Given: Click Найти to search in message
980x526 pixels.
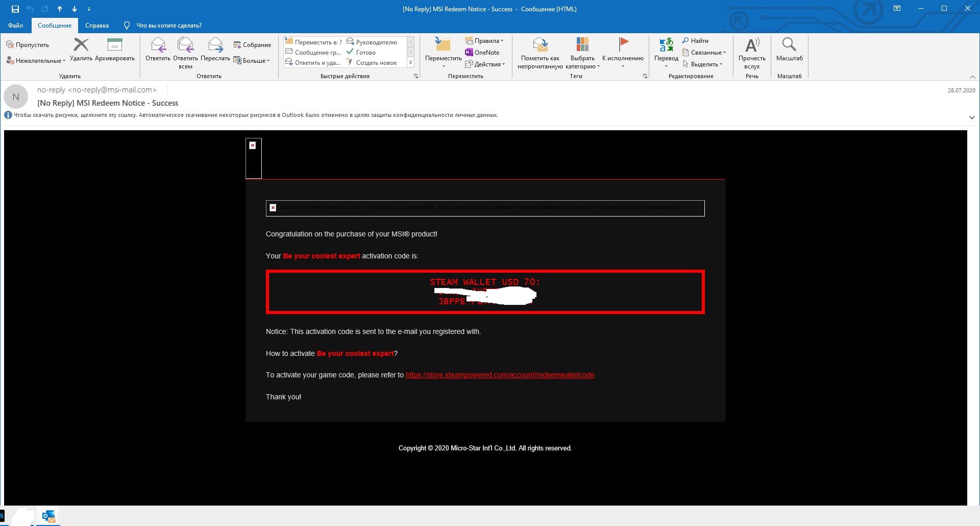Looking at the screenshot, I should pyautogui.click(x=695, y=41).
